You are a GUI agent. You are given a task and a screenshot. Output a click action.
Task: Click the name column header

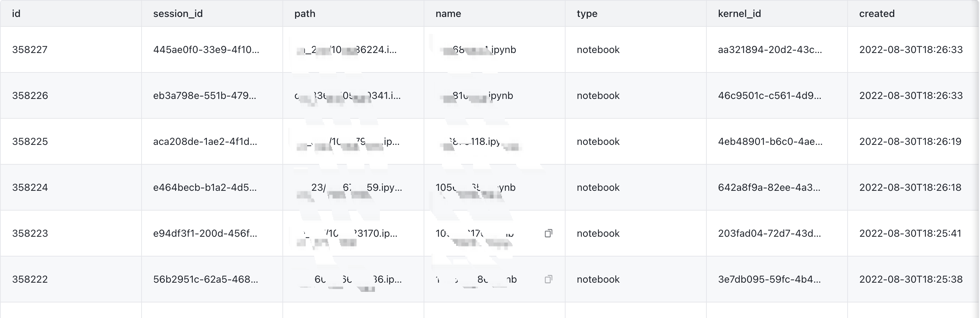448,14
